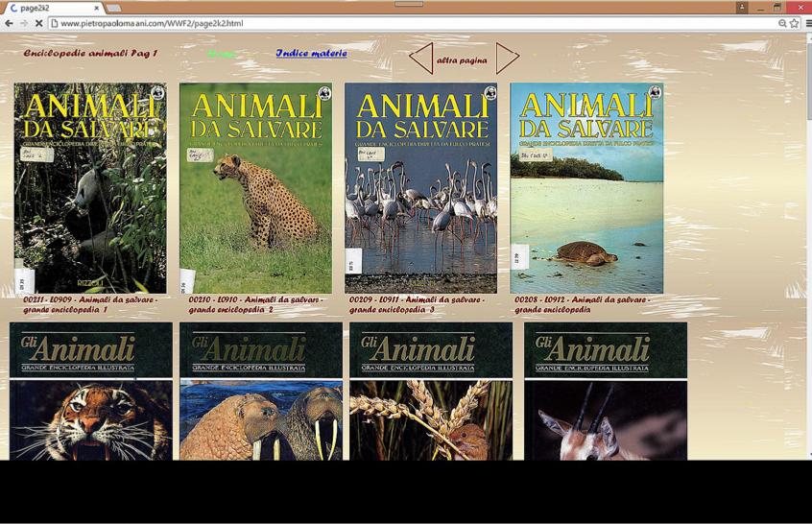Open the Indice materie link

(312, 53)
